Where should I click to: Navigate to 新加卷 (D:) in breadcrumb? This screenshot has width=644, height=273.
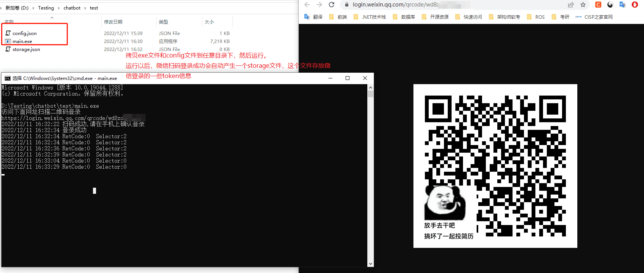click(17, 8)
